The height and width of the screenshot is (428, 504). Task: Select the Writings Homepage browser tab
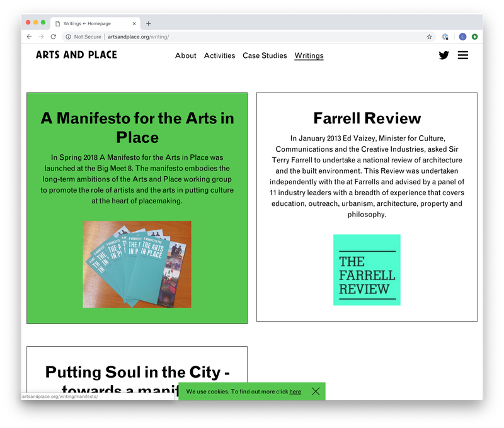tap(95, 23)
